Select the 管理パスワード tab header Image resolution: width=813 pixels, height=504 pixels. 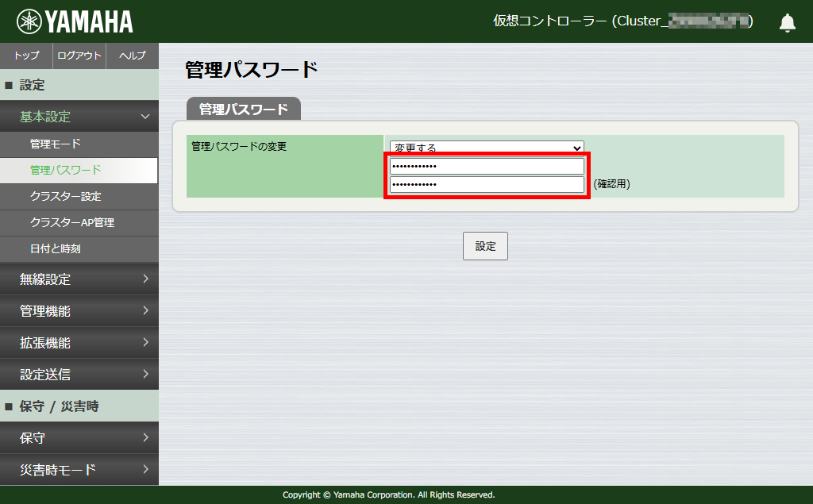244,109
